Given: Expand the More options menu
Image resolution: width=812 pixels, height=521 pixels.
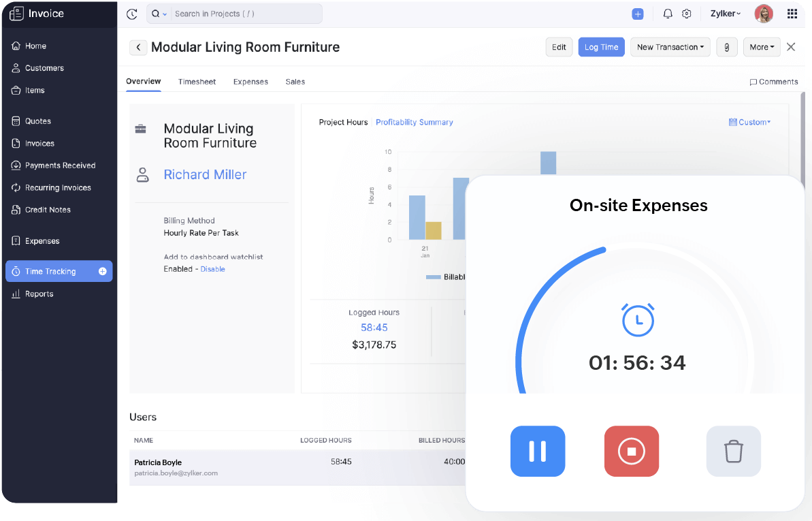Looking at the screenshot, I should click(x=762, y=46).
